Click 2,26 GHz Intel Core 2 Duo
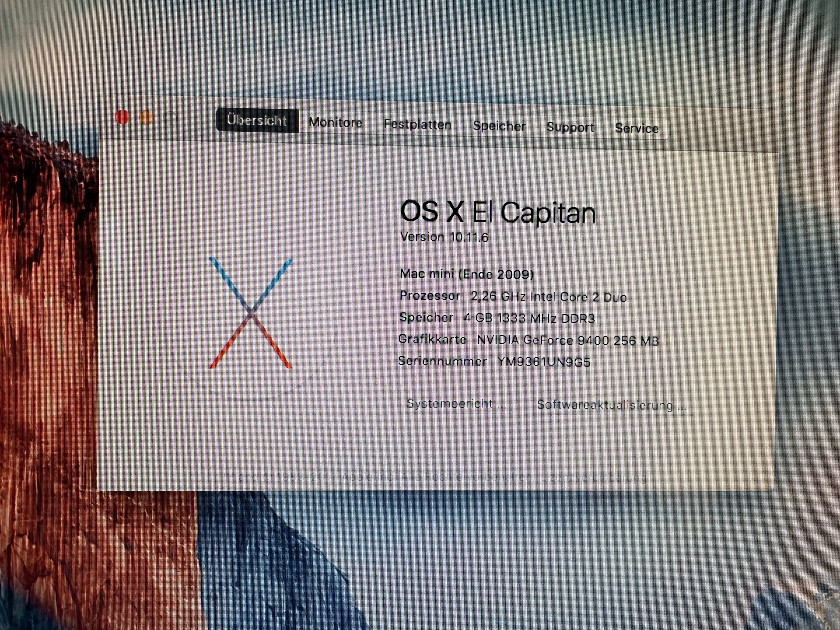Image resolution: width=840 pixels, height=630 pixels. point(549,297)
